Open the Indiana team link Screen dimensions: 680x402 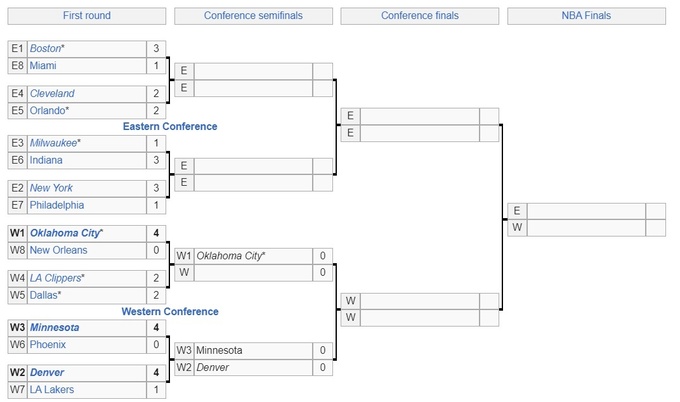click(46, 160)
